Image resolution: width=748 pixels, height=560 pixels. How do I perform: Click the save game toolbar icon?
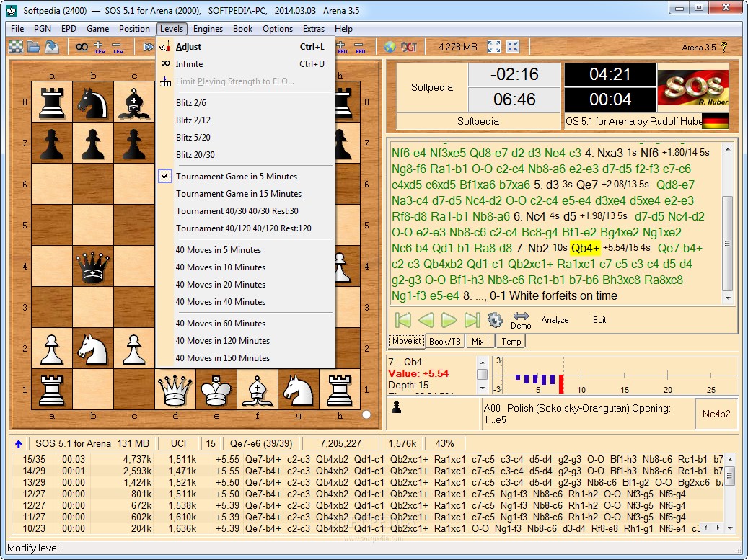[51, 47]
